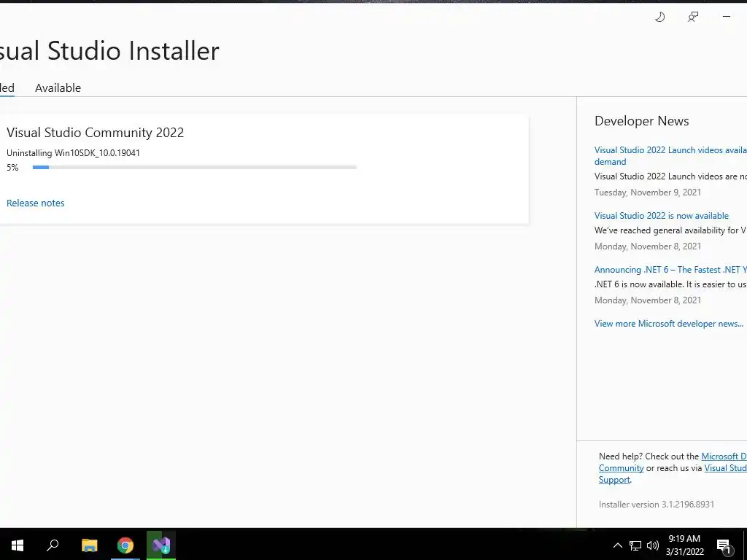Click the 'Developer News' heading
Viewport: 747px width, 560px height.
(x=642, y=121)
